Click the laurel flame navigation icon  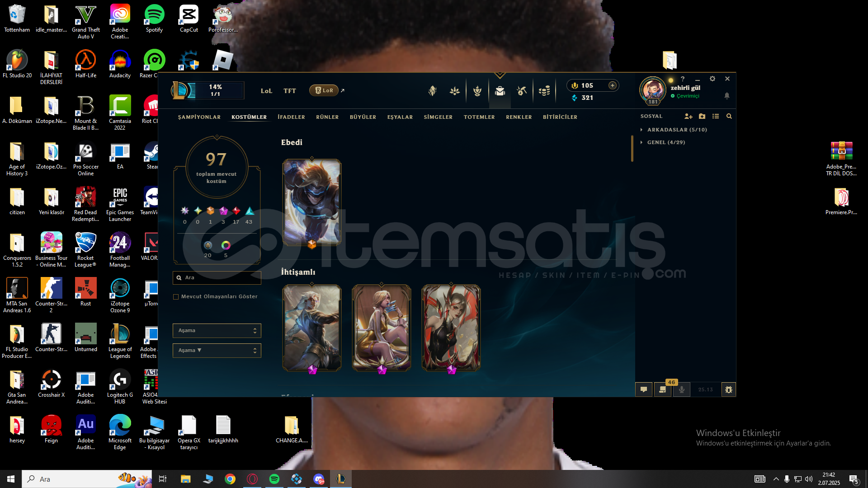click(477, 91)
